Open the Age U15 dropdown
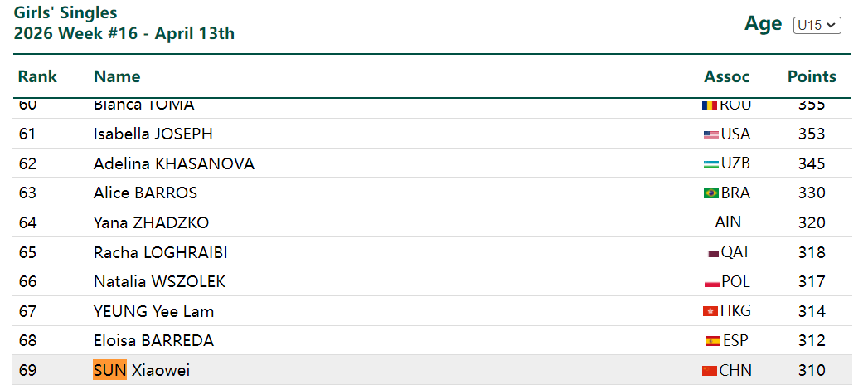Image resolution: width=868 pixels, height=390 pixels. (817, 25)
